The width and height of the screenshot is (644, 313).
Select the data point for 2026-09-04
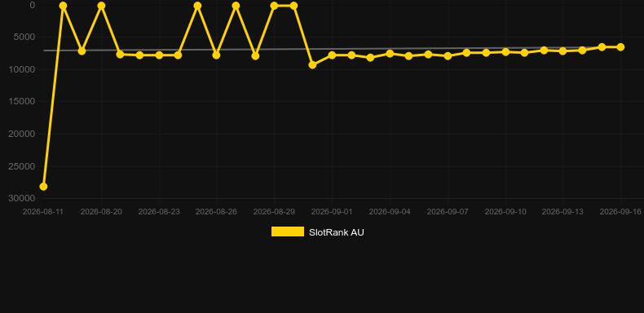click(x=390, y=54)
